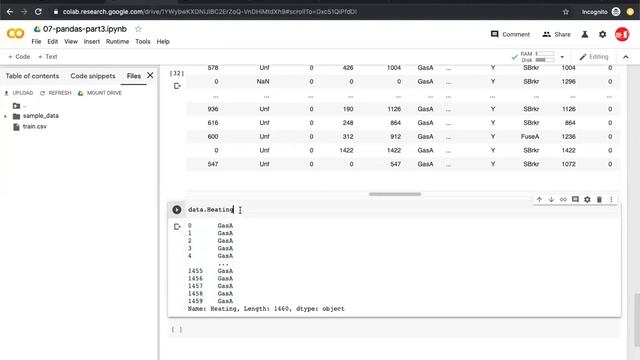Expand the sample_data folder arrow
This screenshot has width=640, height=360.
[5, 116]
